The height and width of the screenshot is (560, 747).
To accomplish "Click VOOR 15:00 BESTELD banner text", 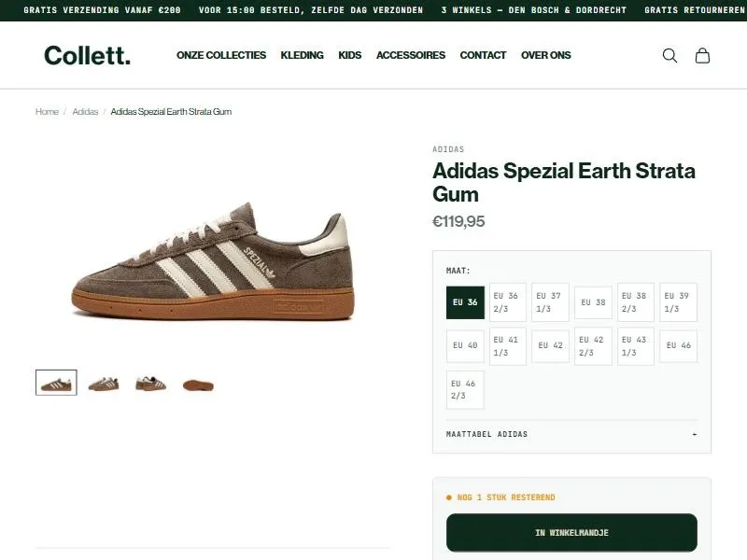I will pos(311,10).
